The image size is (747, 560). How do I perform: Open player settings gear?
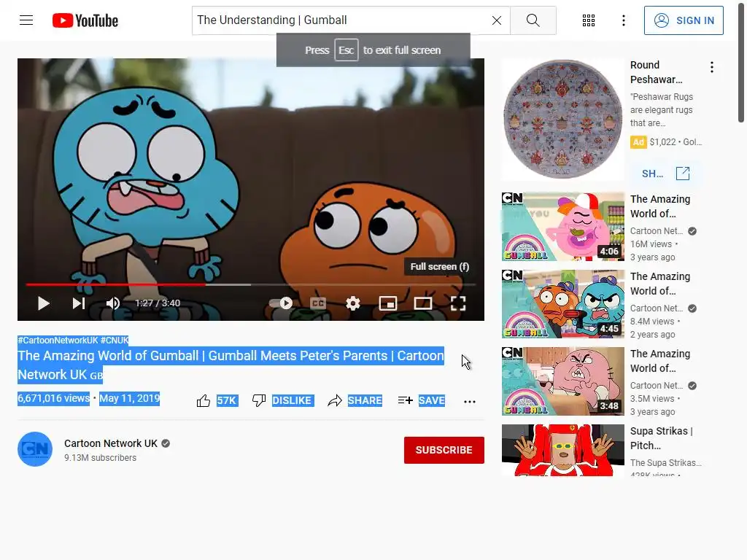(352, 303)
